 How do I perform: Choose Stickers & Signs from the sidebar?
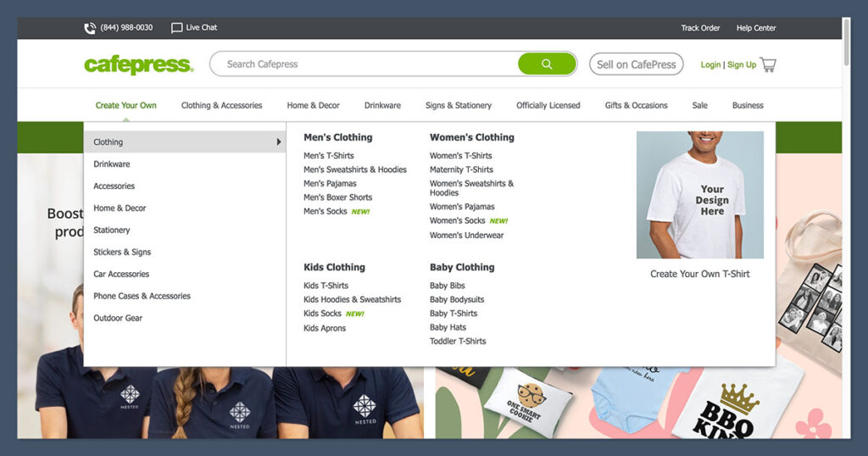[x=122, y=253]
